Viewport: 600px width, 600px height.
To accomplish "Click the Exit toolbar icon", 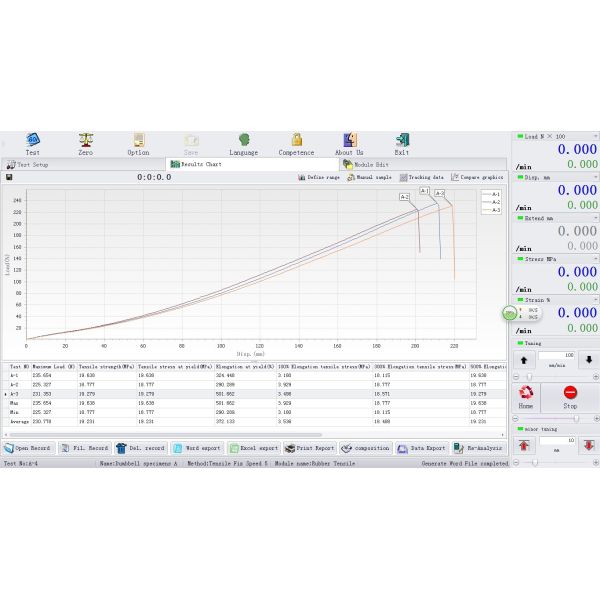I will [402, 140].
